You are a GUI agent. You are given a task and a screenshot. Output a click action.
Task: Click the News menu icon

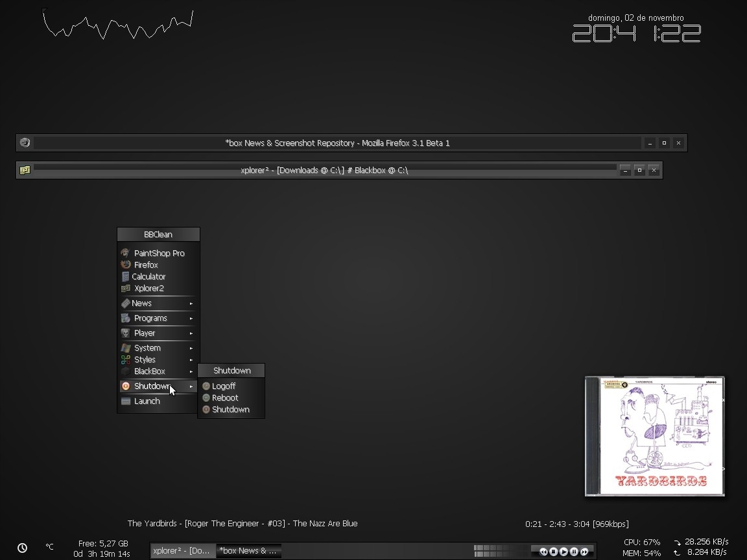tap(126, 303)
